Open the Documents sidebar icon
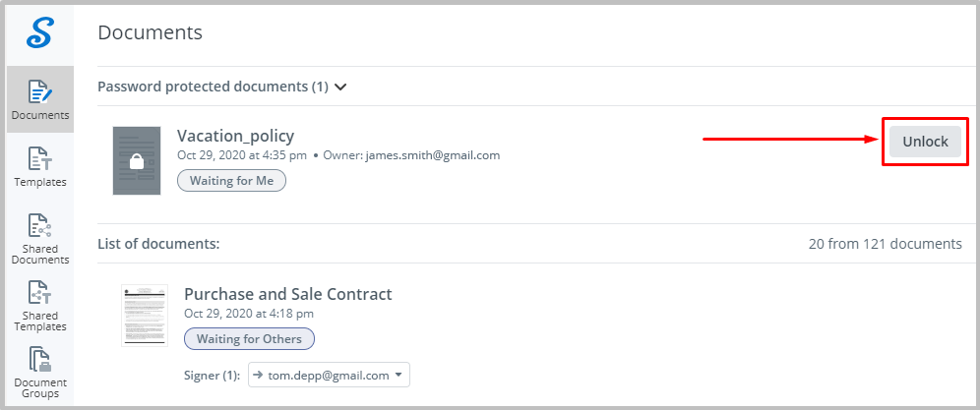The width and height of the screenshot is (980, 410). pos(40,91)
